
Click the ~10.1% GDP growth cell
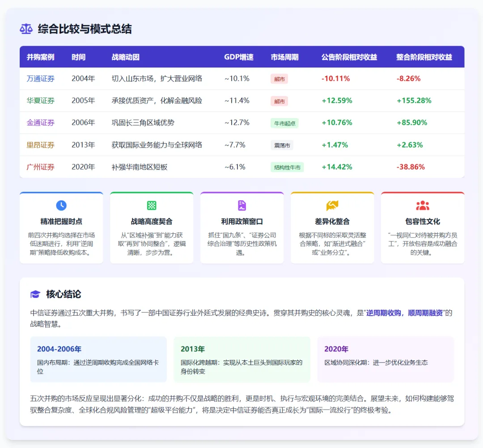[237, 79]
